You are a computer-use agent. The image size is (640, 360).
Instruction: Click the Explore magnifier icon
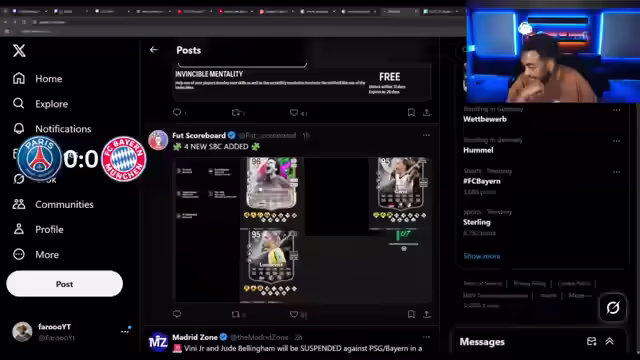[x=19, y=104]
